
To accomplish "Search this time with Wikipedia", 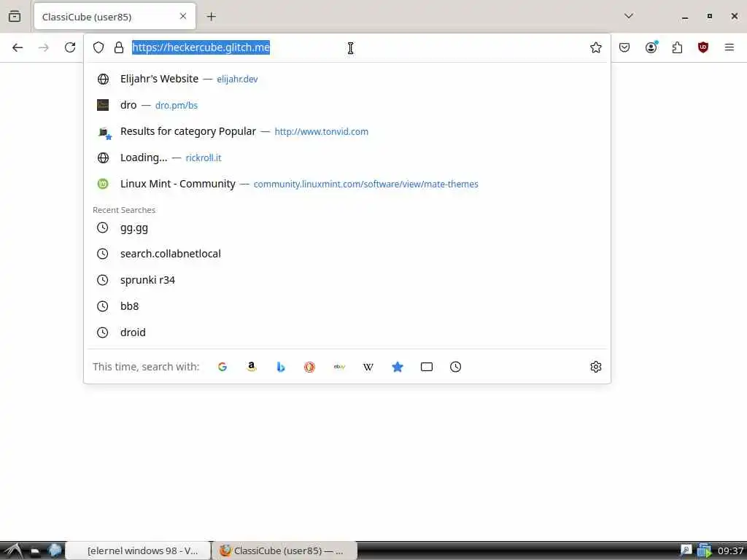I will (x=368, y=367).
